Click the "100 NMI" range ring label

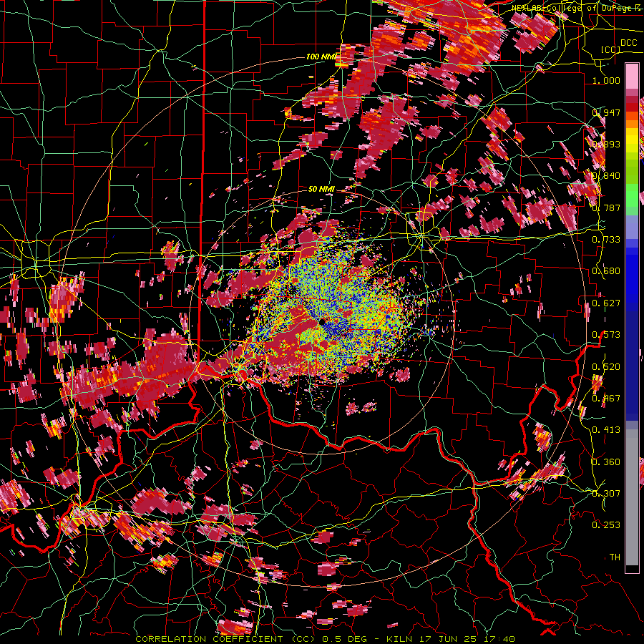point(321,57)
